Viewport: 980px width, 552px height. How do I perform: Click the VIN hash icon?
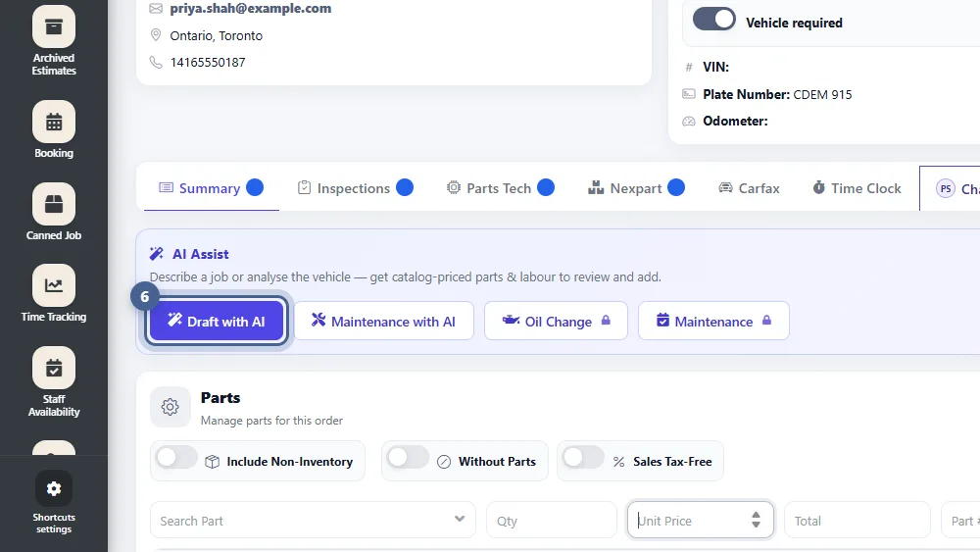(689, 67)
